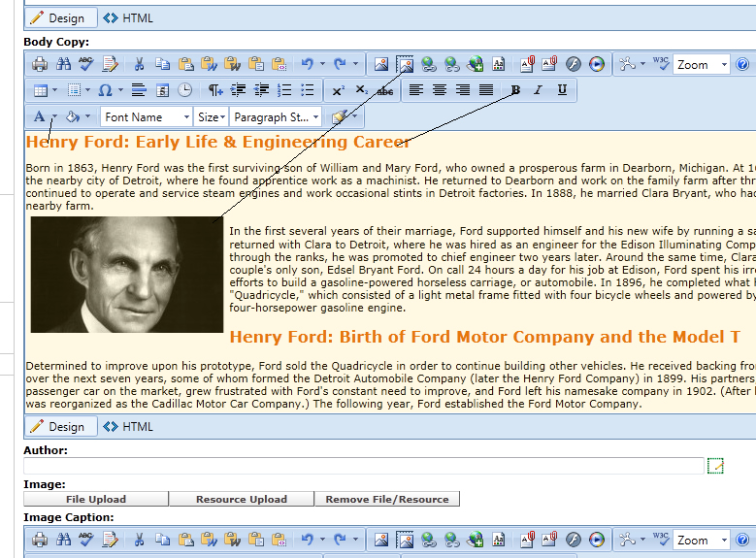The width and height of the screenshot is (756, 558).
Task: Click the Insert Symbol omega icon
Action: pos(105,90)
